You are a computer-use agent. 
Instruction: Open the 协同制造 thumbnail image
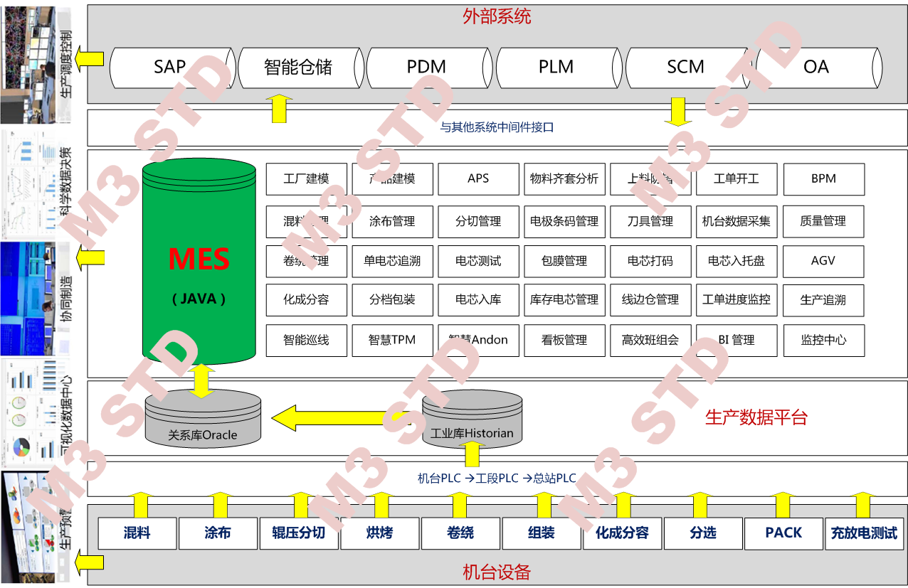point(28,298)
